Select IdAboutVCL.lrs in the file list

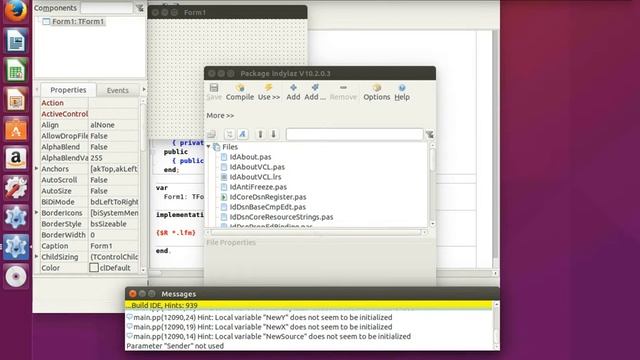(x=255, y=177)
